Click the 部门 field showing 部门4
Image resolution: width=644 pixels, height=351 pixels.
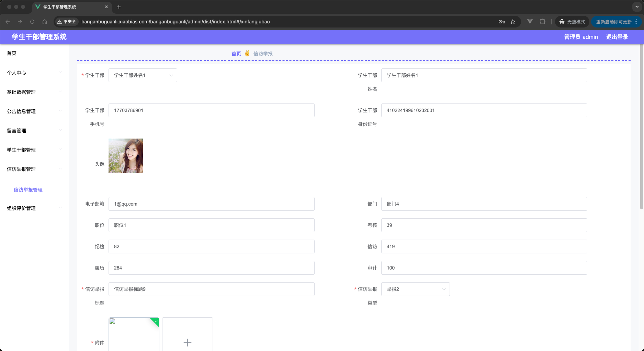(484, 204)
